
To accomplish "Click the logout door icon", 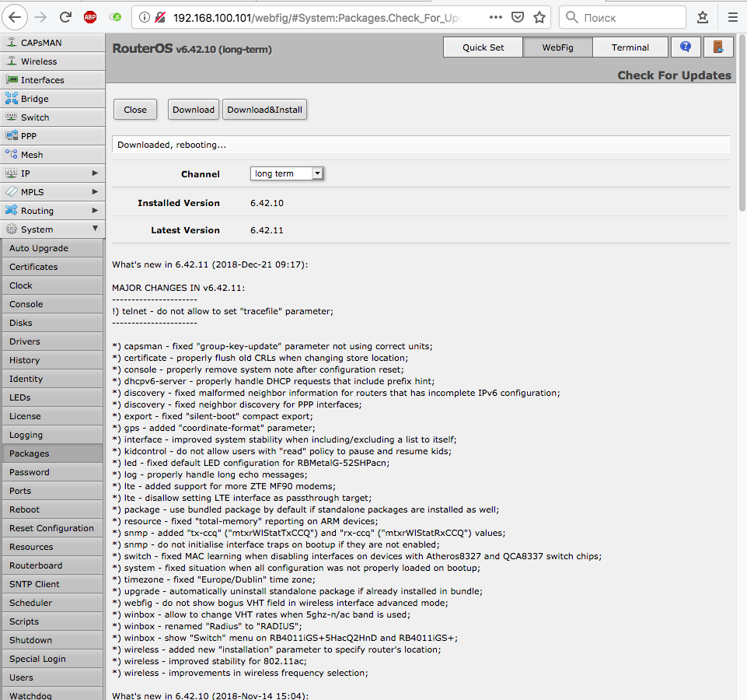I will point(718,47).
